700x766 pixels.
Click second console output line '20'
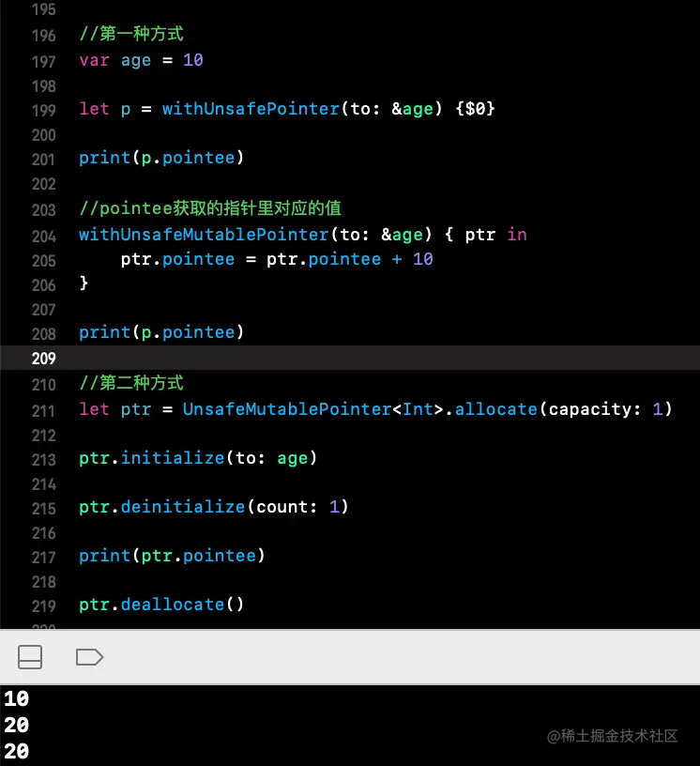click(x=17, y=725)
